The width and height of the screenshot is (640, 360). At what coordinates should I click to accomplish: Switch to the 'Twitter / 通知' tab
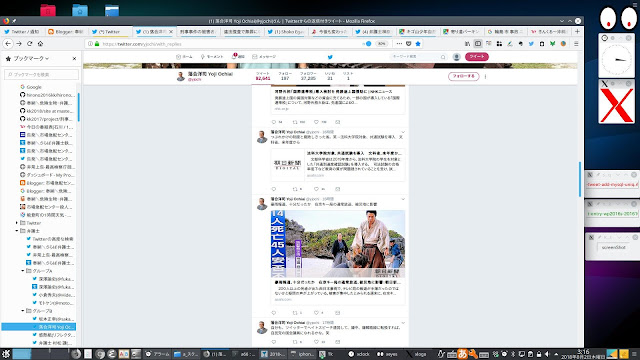22,31
